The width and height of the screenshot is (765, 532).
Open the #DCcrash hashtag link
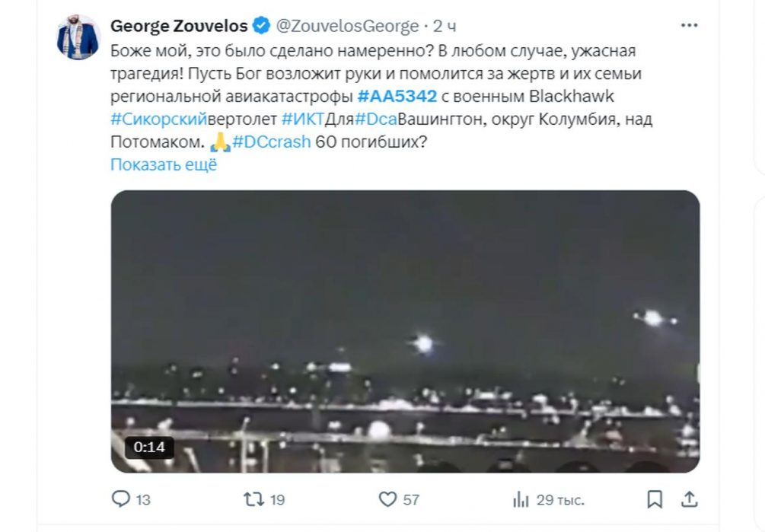tap(271, 142)
